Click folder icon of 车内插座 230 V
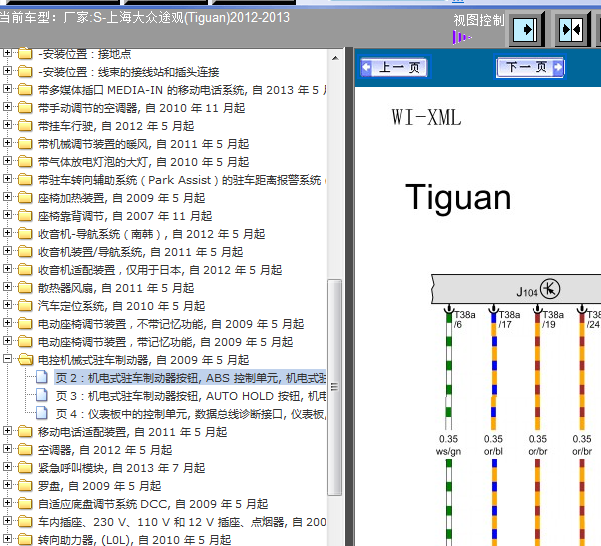This screenshot has height=546, width=601. tap(25, 522)
